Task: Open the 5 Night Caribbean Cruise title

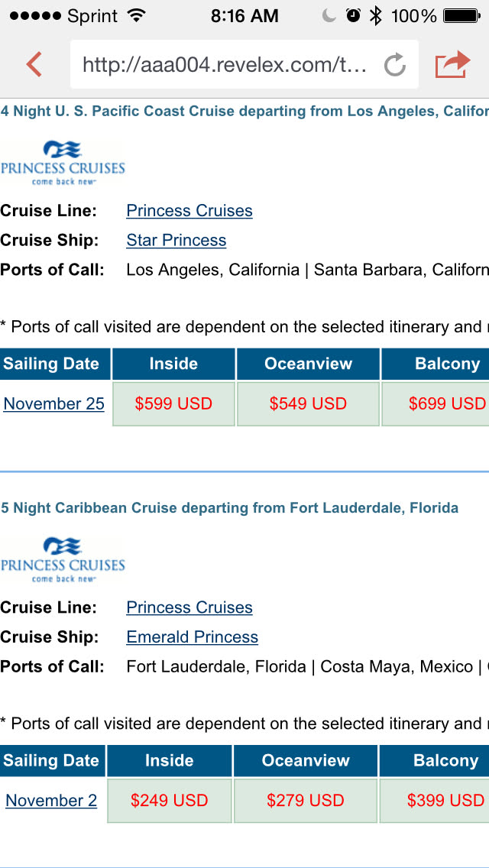Action: pyautogui.click(x=230, y=508)
